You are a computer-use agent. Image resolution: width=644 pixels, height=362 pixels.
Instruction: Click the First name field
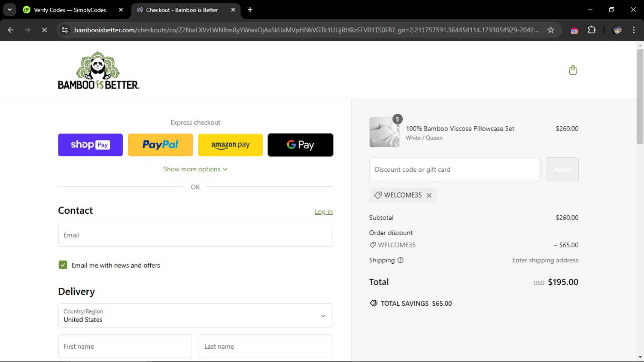pyautogui.click(x=125, y=346)
